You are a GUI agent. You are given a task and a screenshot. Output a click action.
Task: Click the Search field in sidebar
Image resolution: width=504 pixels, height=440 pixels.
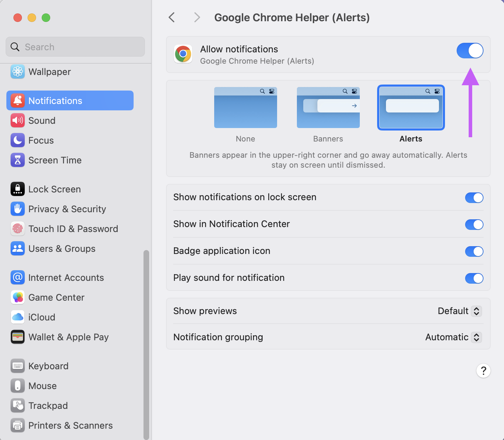[x=75, y=47]
